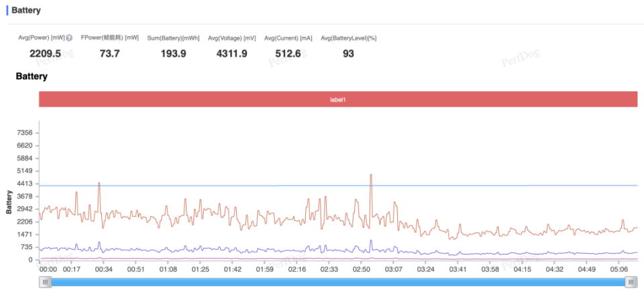Click the right handle of the time range slider
This screenshot has height=292, width=644.
631,282
